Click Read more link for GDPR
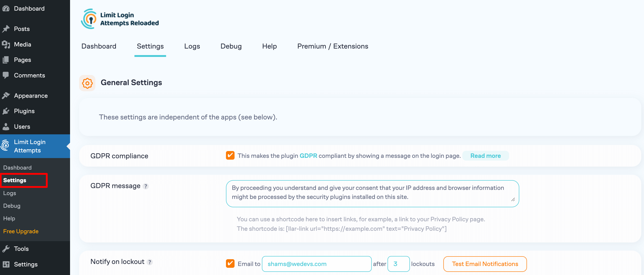 click(486, 156)
